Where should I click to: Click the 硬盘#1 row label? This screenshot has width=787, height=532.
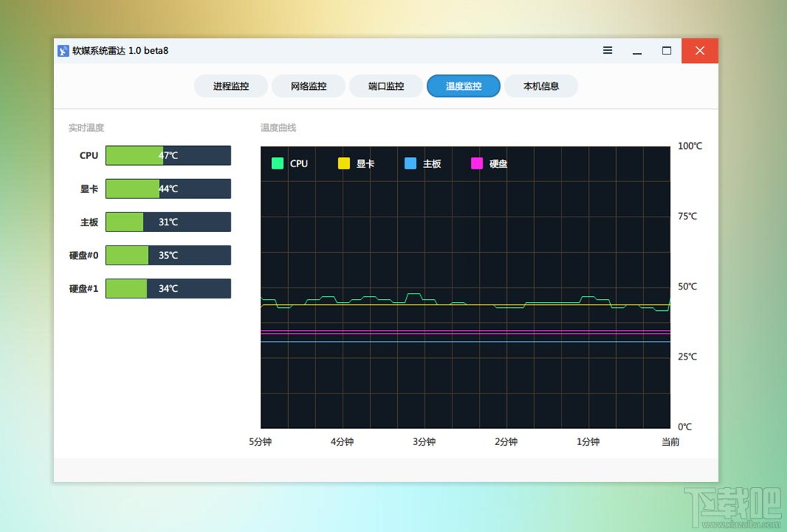point(84,288)
